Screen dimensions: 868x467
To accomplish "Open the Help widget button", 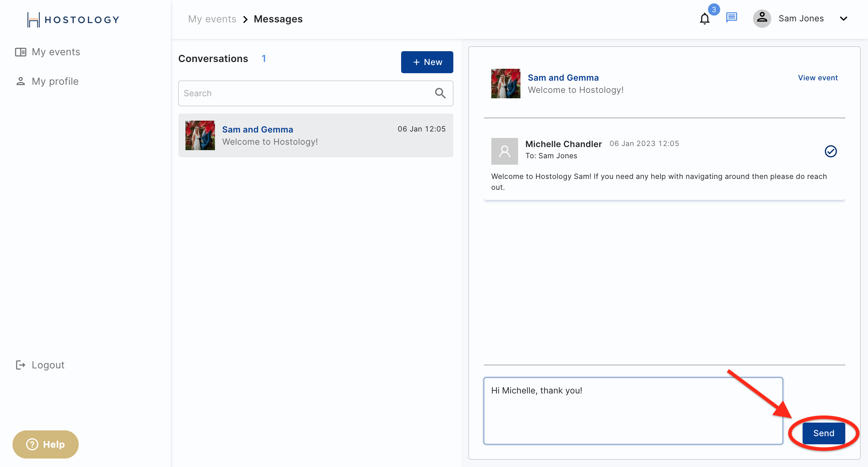I will 45,444.
